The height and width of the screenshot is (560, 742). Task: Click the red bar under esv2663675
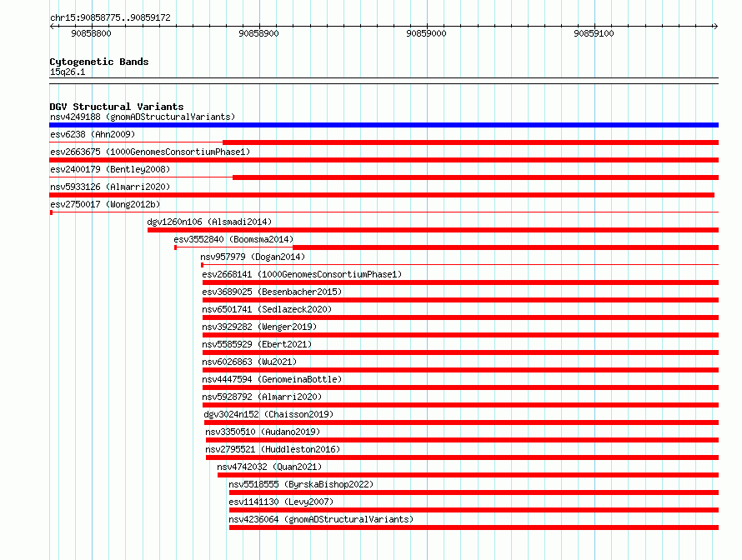coord(384,160)
